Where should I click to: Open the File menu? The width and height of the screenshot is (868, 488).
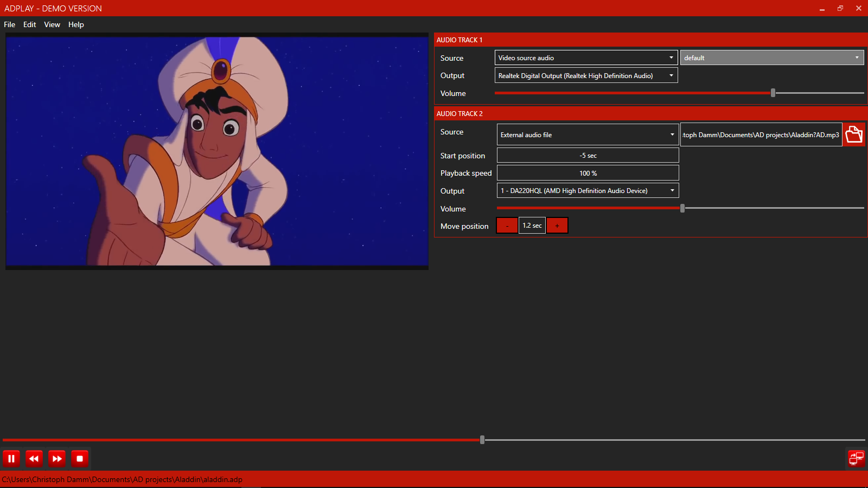coord(9,24)
